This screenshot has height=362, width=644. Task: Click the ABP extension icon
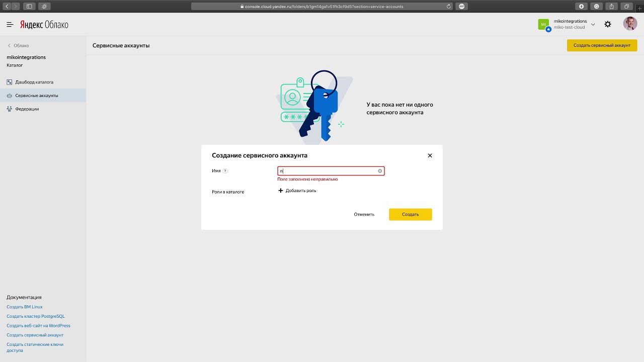click(462, 6)
